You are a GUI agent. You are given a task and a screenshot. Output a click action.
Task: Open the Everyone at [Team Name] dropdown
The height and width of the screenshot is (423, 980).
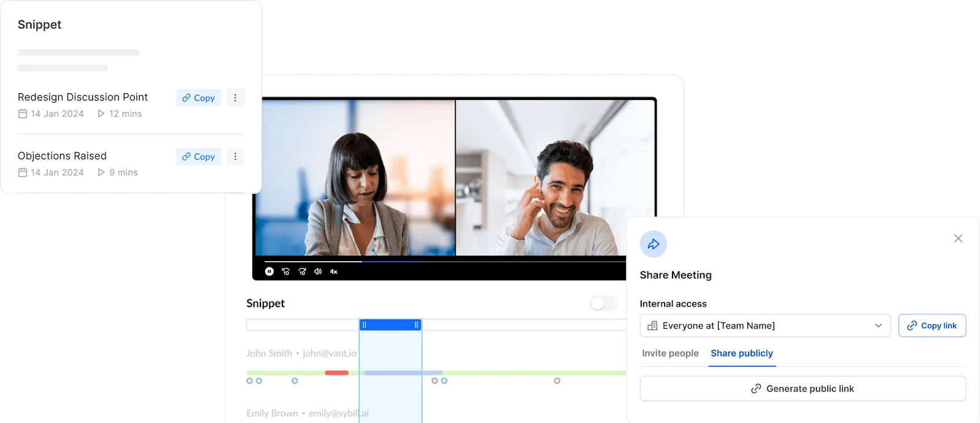point(766,326)
